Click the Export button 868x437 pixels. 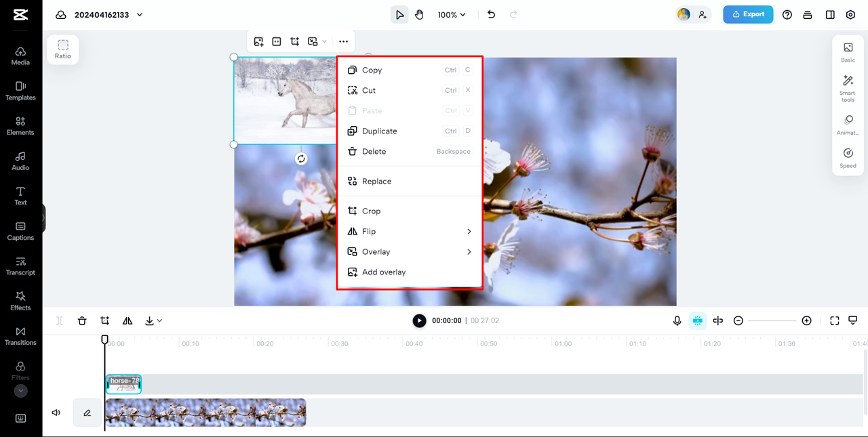pyautogui.click(x=748, y=14)
